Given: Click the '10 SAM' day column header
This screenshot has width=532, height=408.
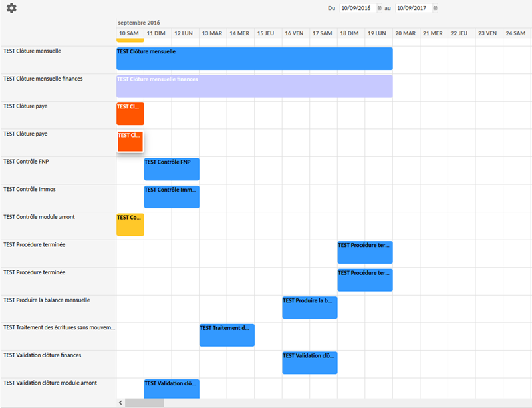Looking at the screenshot, I should [130, 33].
